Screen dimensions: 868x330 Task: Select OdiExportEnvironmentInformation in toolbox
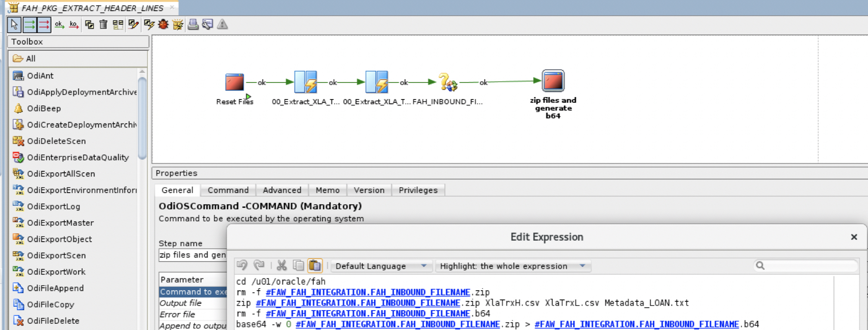pos(75,190)
